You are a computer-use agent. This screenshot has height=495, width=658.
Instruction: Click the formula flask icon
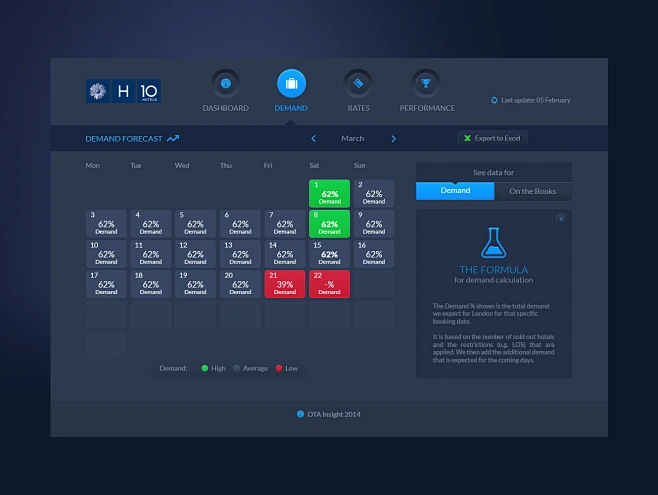[x=492, y=243]
